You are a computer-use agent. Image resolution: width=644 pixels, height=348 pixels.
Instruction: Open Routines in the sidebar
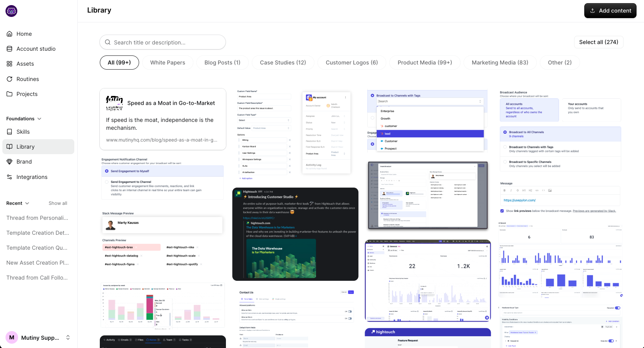[38, 79]
